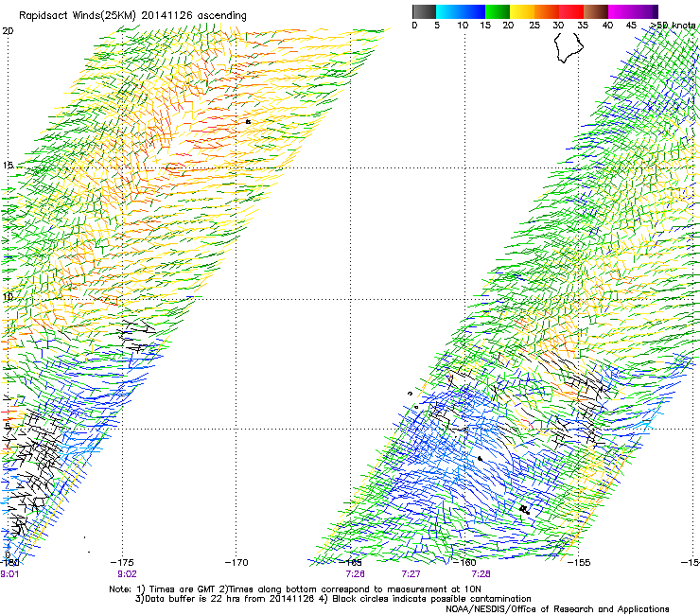Click the purple '7:27' pass time
This screenshot has width=700, height=615.
pos(411,574)
